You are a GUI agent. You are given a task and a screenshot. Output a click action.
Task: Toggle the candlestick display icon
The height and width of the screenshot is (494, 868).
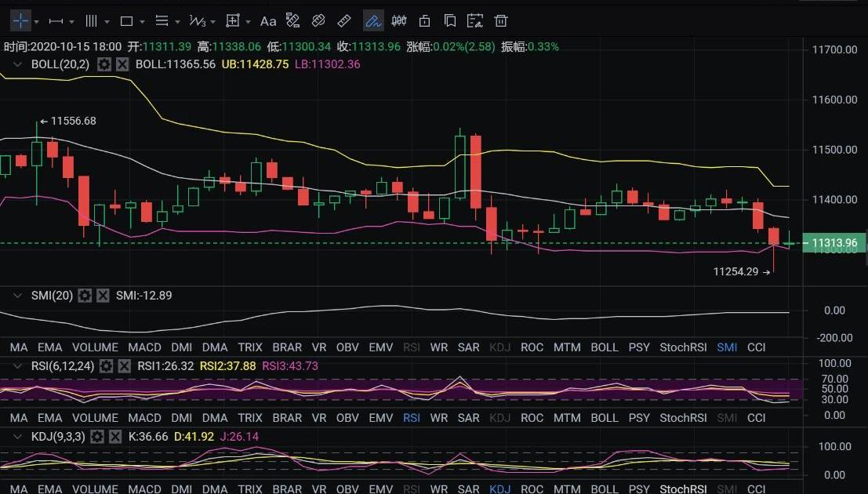point(399,21)
